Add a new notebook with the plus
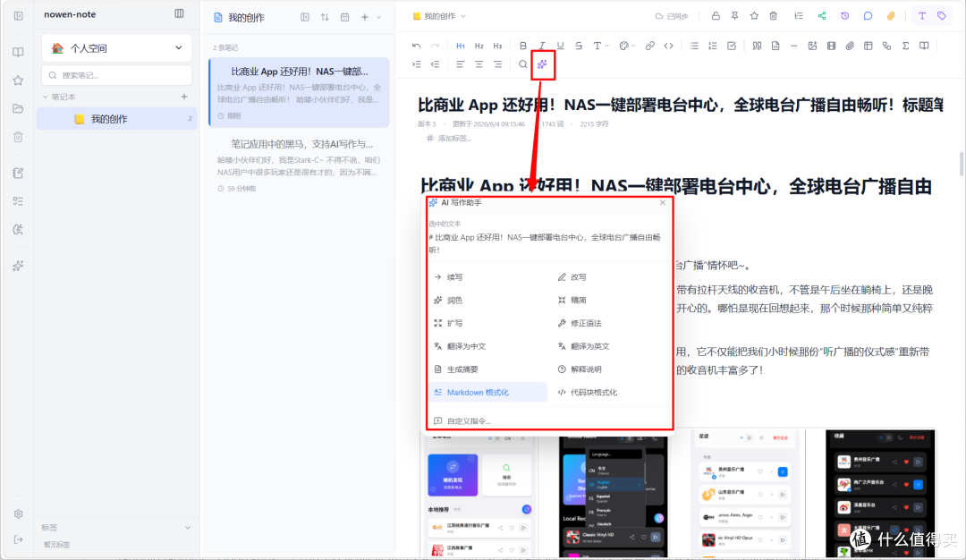The height and width of the screenshot is (560, 966). click(x=183, y=97)
